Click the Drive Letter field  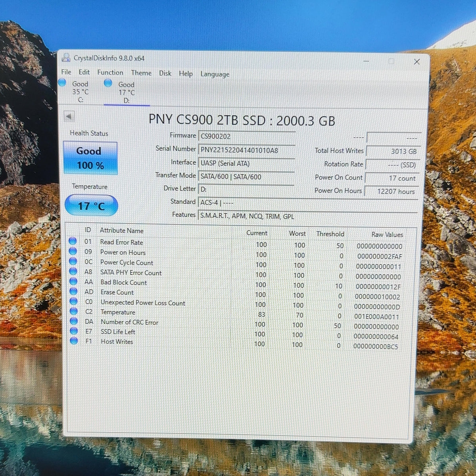tap(246, 190)
